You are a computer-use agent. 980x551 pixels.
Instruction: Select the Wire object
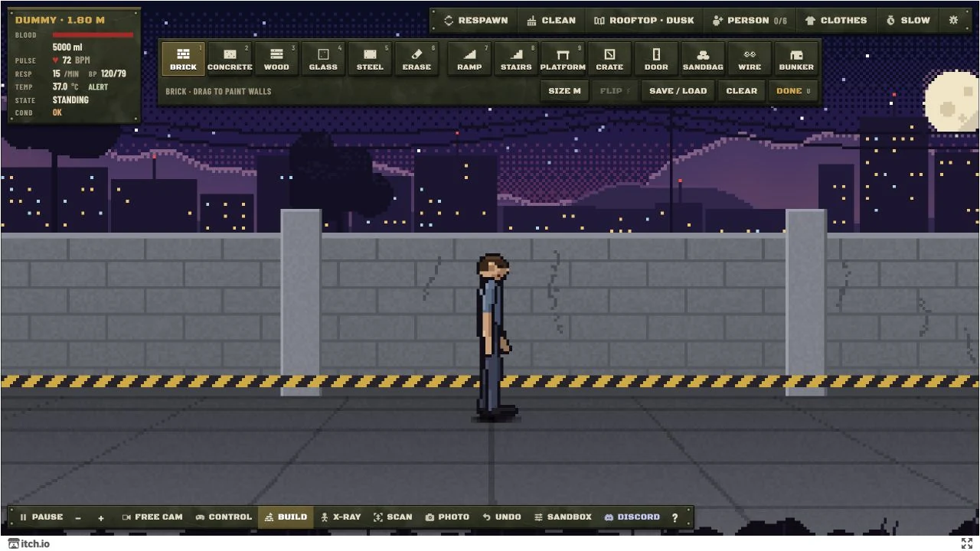point(750,59)
